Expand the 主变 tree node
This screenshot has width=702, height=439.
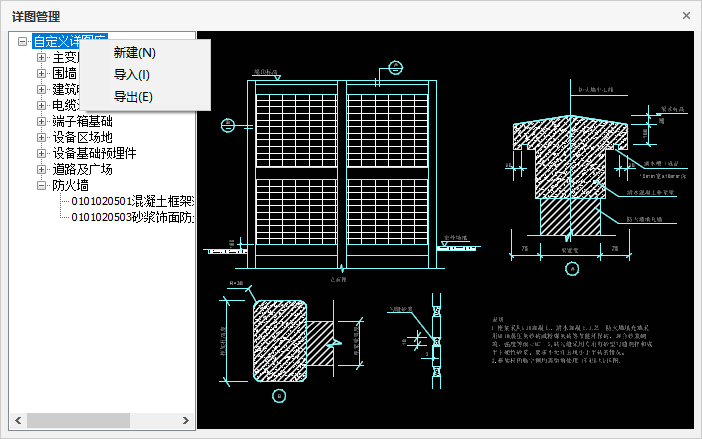[x=42, y=58]
